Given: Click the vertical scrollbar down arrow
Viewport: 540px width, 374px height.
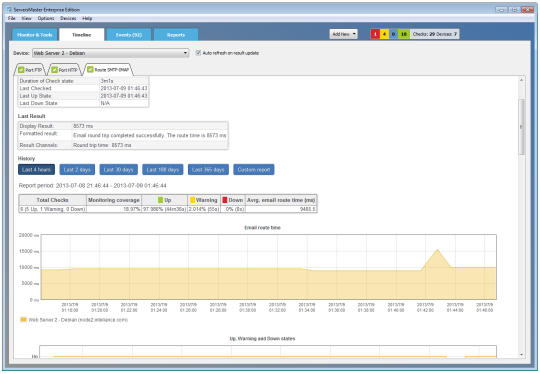Looking at the screenshot, I should click(521, 354).
